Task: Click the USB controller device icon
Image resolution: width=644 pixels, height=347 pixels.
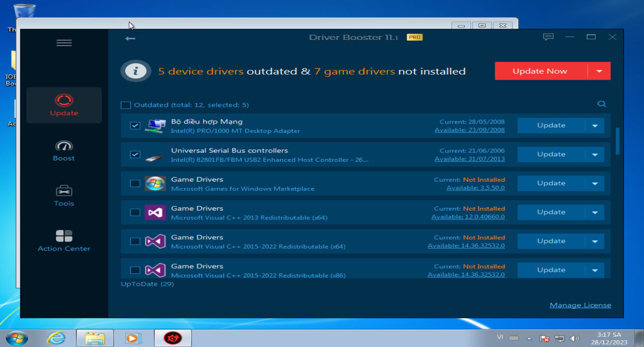Action: click(155, 157)
